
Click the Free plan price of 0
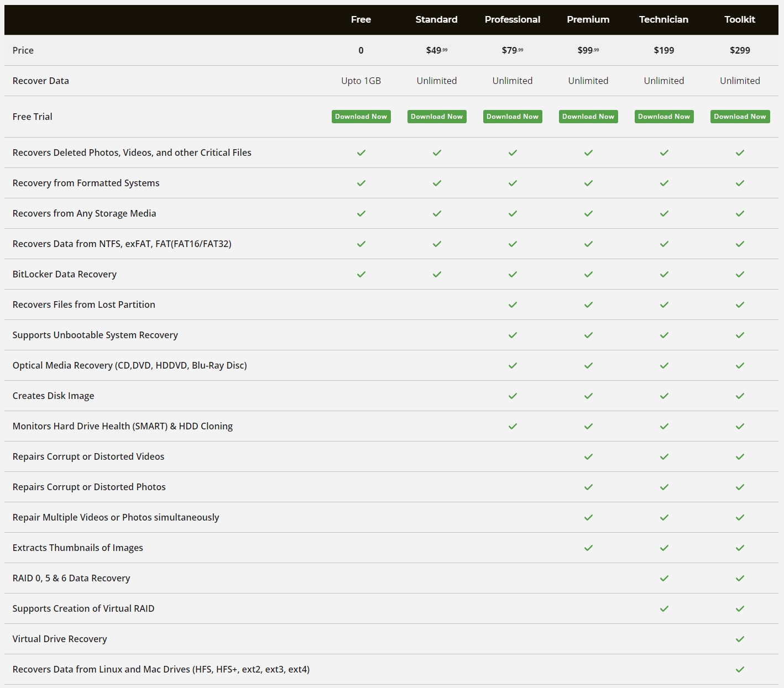pyautogui.click(x=361, y=50)
